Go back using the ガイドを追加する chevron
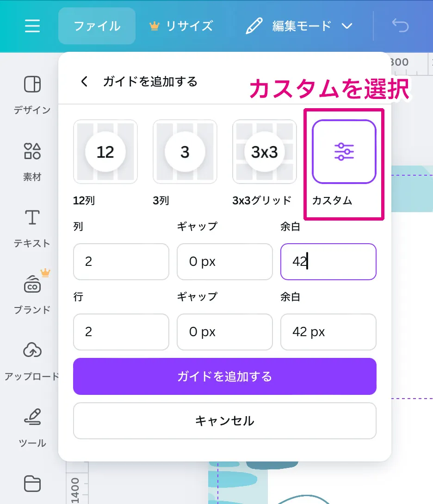 click(84, 82)
